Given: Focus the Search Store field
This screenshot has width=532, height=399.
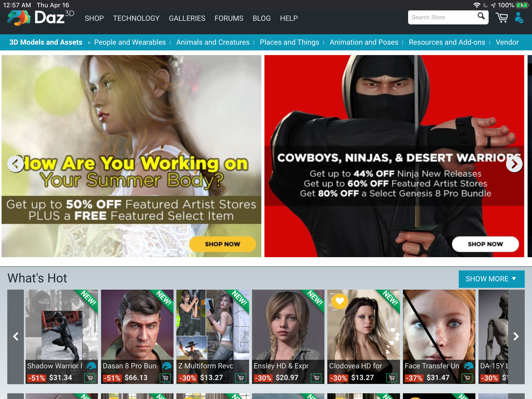Looking at the screenshot, I should pyautogui.click(x=442, y=17).
